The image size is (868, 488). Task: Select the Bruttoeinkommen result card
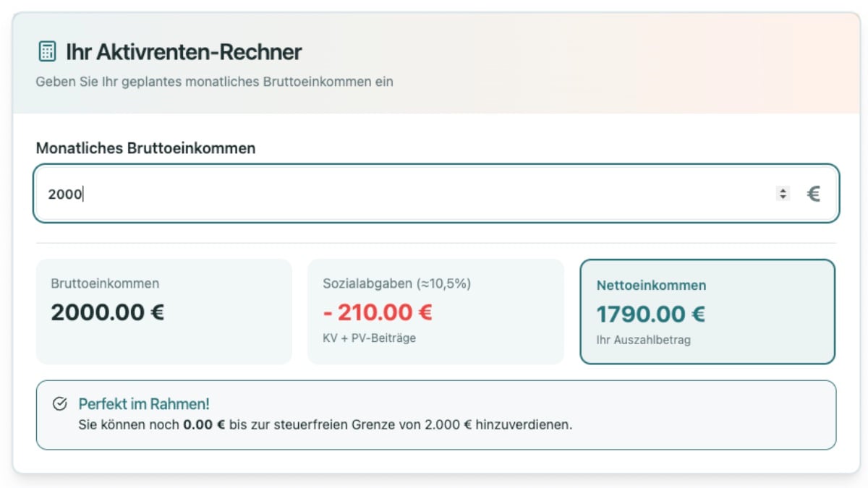163,311
